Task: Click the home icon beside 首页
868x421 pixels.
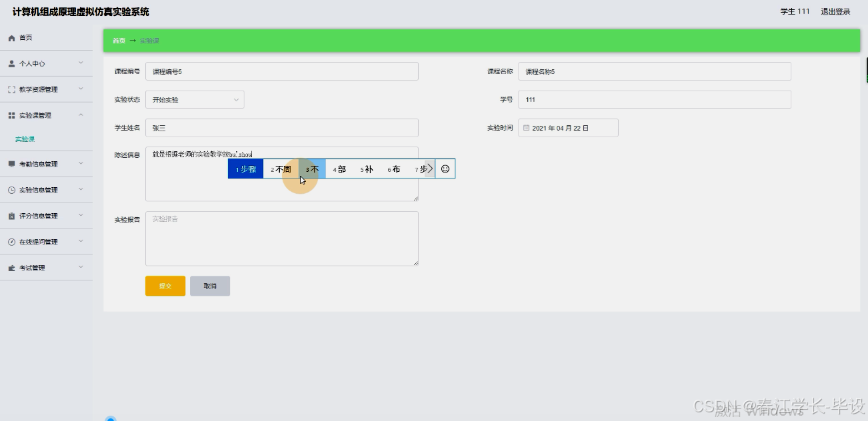Action: (10, 38)
